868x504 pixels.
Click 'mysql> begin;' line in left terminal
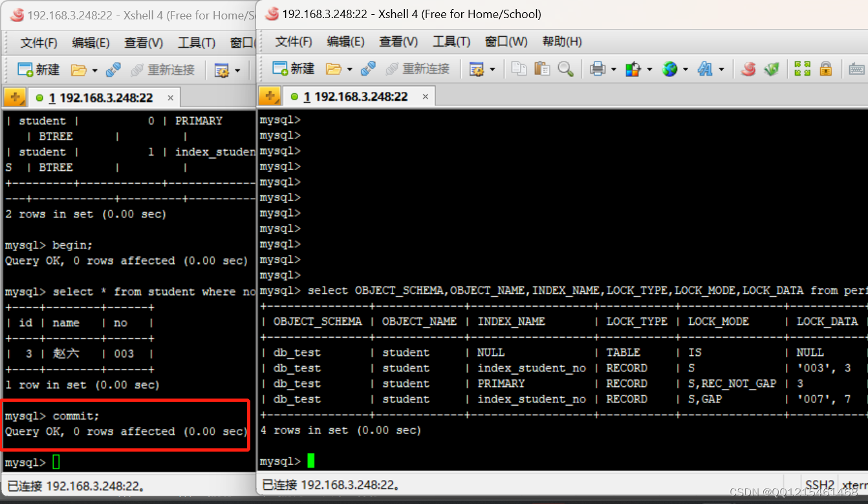pyautogui.click(x=49, y=245)
